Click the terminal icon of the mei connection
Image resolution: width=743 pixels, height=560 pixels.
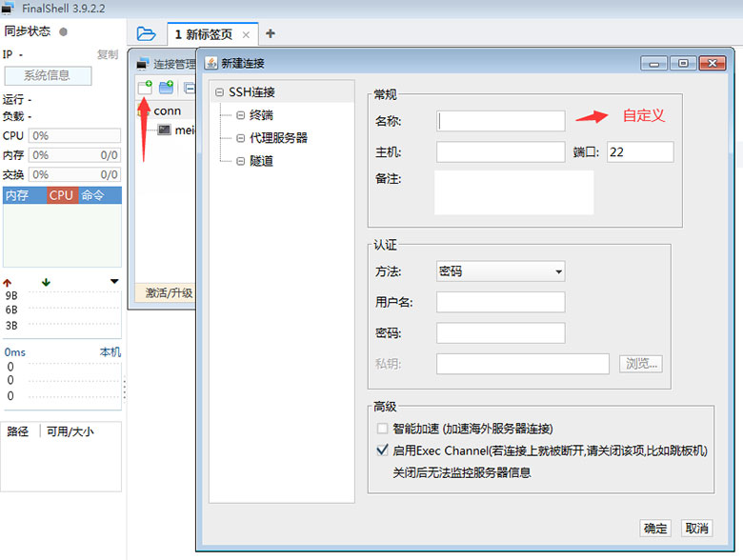tap(164, 130)
